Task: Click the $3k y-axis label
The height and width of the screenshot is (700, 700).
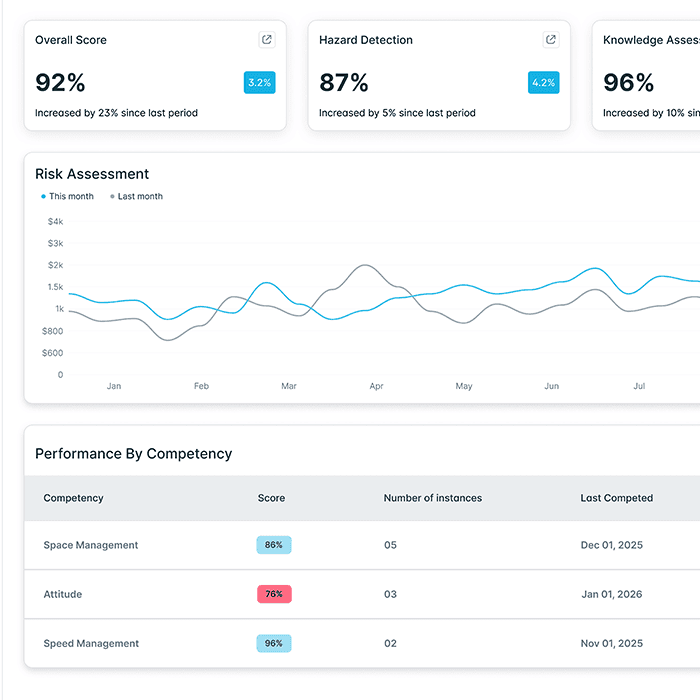Action: [x=56, y=243]
